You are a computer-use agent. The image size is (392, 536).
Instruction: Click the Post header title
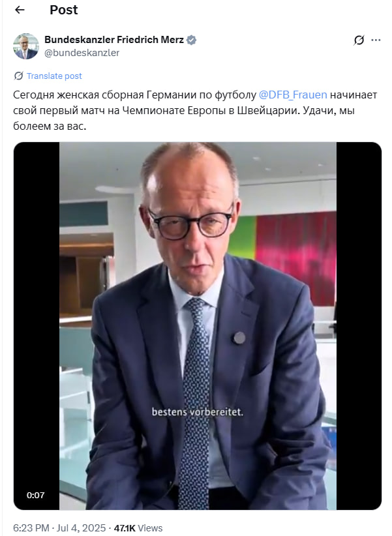pyautogui.click(x=64, y=10)
